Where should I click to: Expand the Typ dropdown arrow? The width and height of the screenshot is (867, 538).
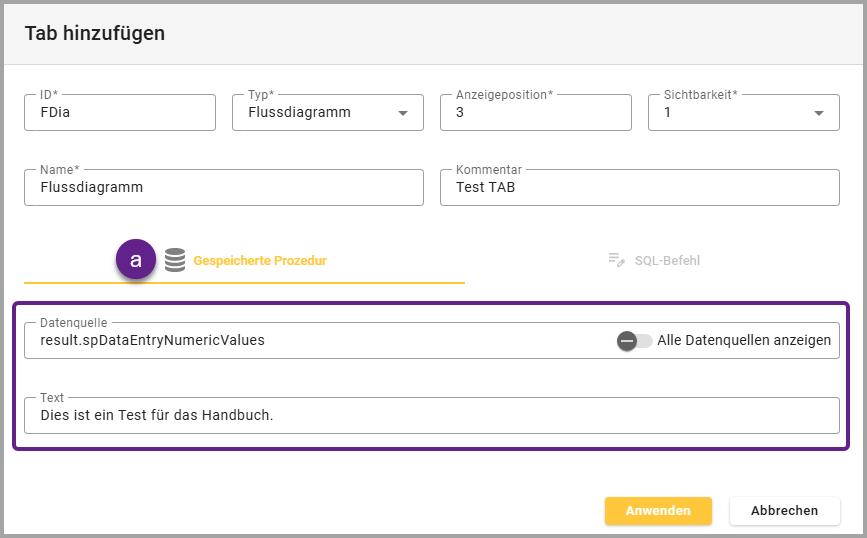pyautogui.click(x=404, y=113)
